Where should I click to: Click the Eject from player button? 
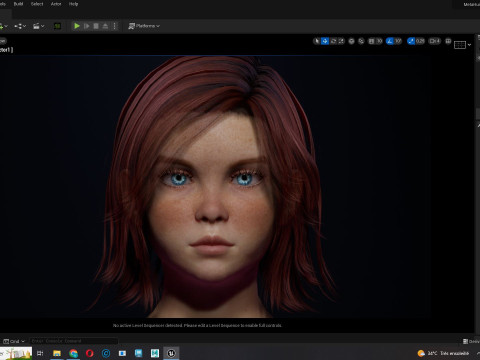(105, 26)
